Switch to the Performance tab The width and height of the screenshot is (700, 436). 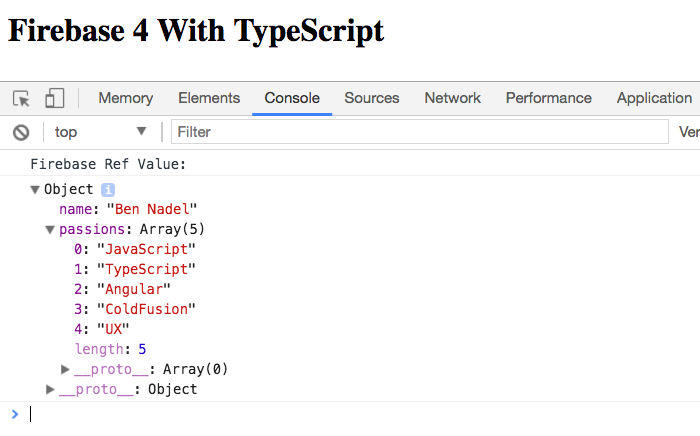pyautogui.click(x=549, y=98)
